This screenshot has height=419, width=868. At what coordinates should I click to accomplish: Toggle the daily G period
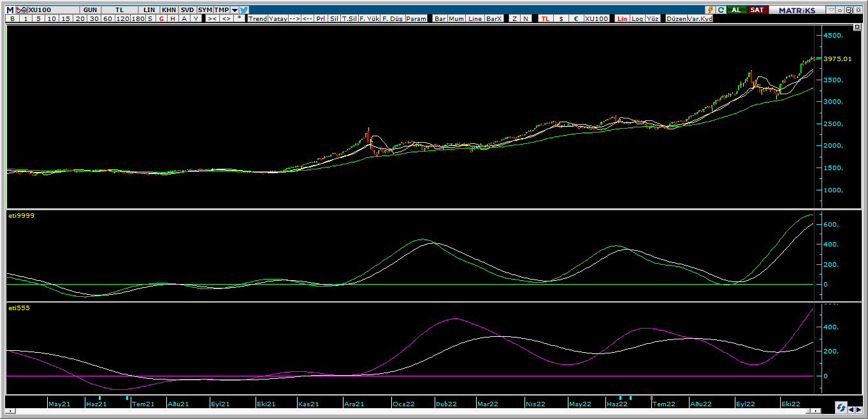[161, 18]
